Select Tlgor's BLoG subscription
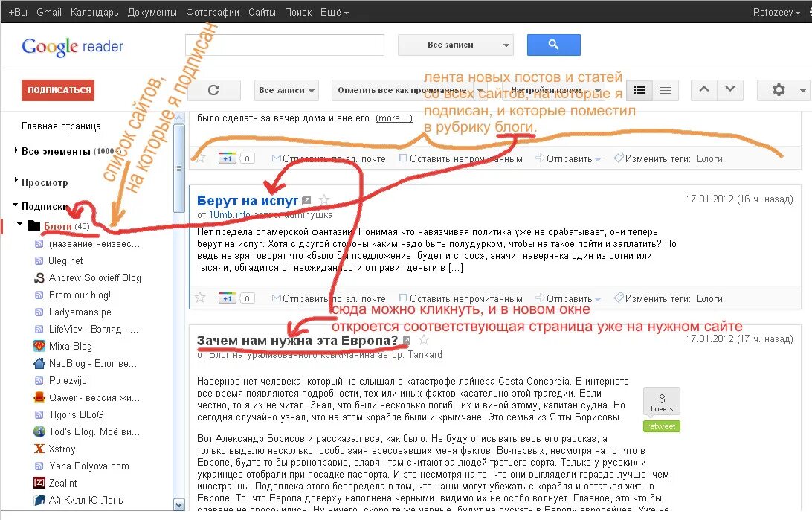The width and height of the screenshot is (812, 520). click(x=76, y=414)
